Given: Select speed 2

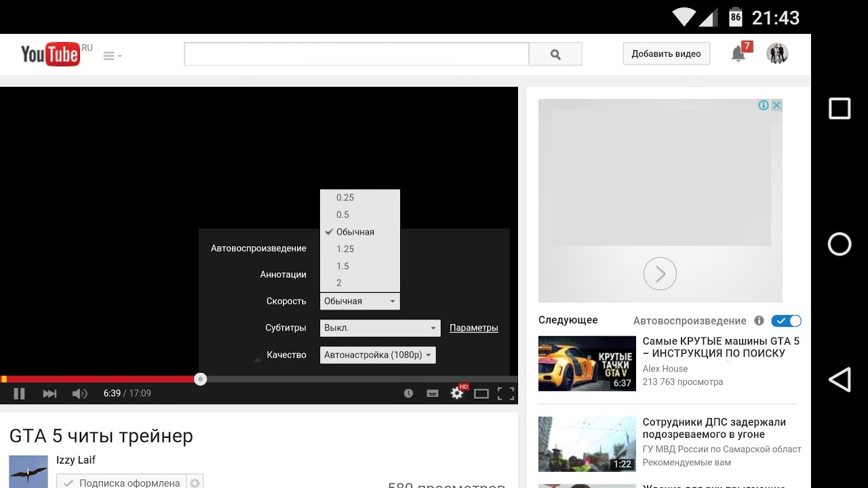Looking at the screenshot, I should tap(360, 283).
